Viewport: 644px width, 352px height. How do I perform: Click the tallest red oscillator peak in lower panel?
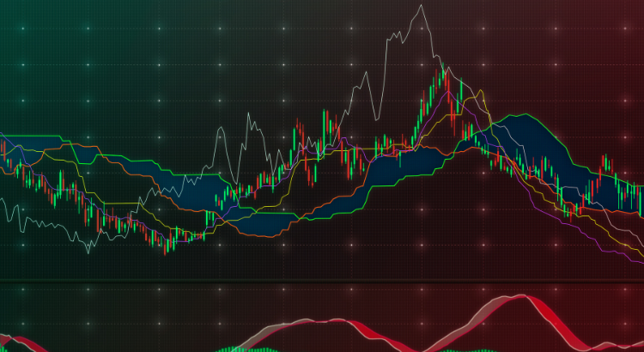521,296
